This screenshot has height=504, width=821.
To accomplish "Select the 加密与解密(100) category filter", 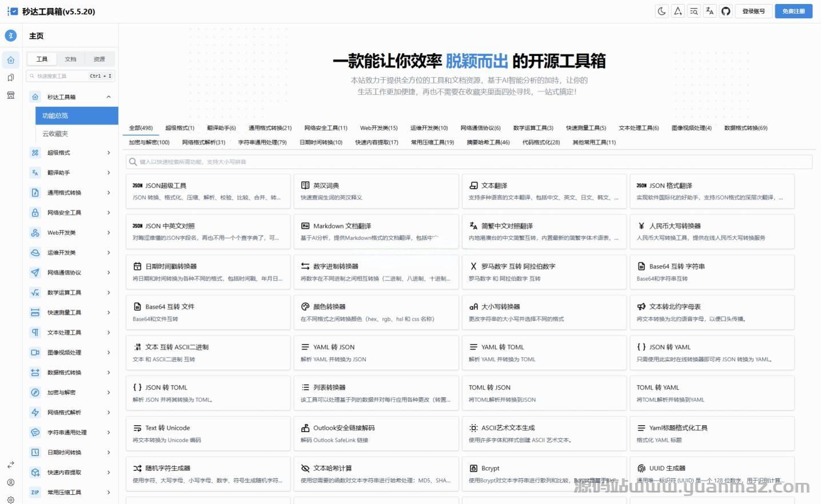I will click(x=149, y=142).
